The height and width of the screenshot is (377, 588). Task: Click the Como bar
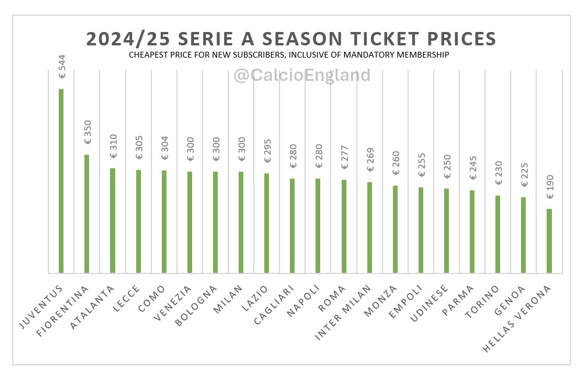tap(164, 221)
